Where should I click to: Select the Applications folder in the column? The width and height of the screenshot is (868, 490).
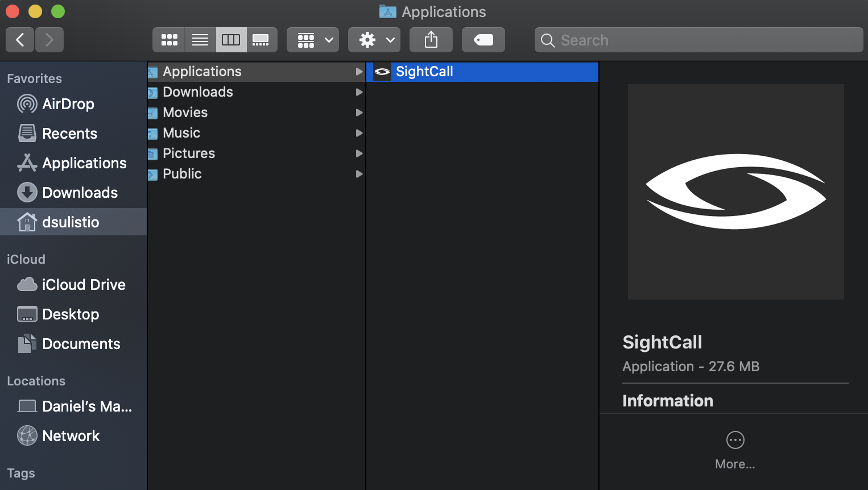pos(256,72)
